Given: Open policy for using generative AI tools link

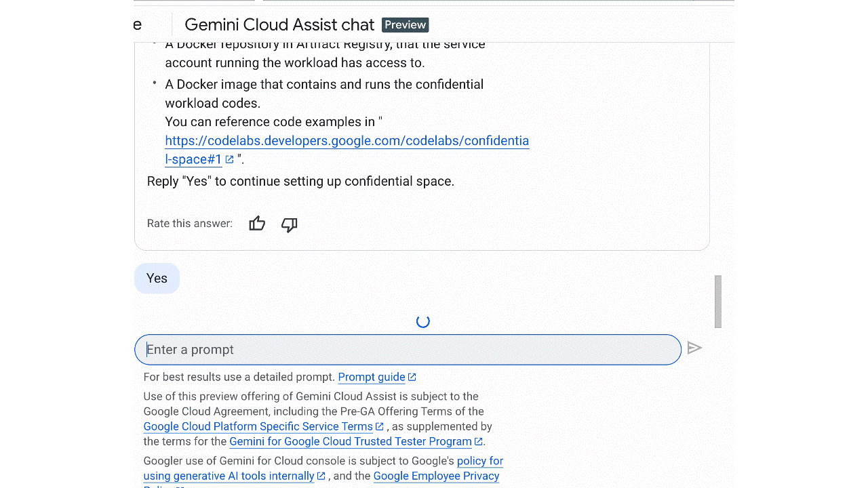Looking at the screenshot, I should [323, 468].
